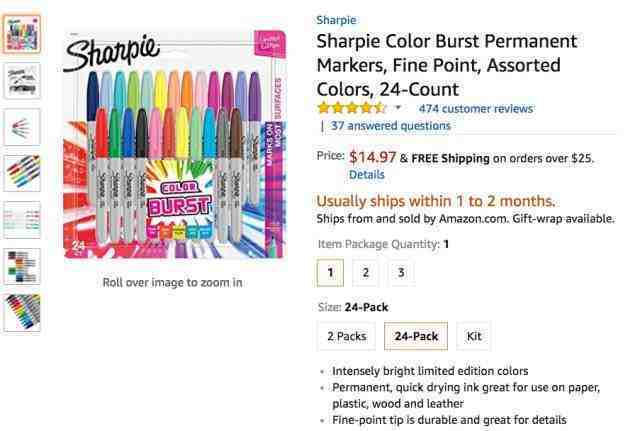
Task: Select item package quantity 1
Action: [330, 272]
